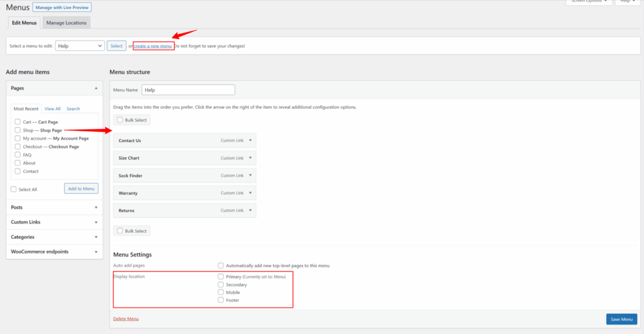Check the Shop Page checkbox

[x=18, y=130]
